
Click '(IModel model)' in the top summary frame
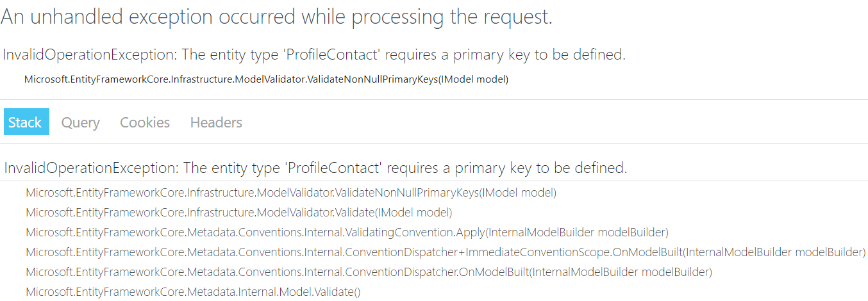pos(472,79)
